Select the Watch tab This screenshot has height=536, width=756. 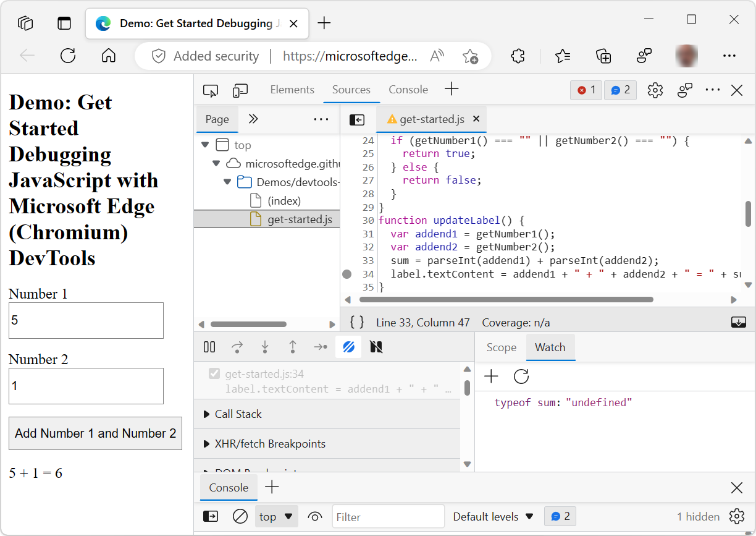550,347
